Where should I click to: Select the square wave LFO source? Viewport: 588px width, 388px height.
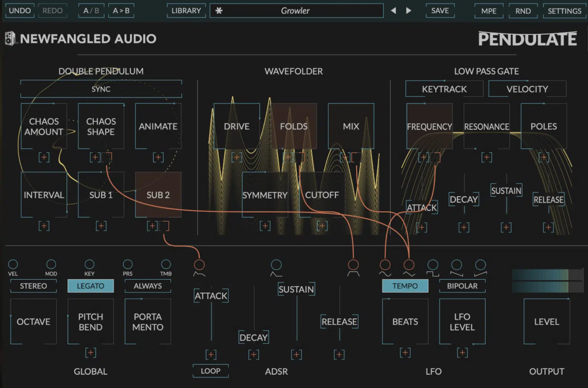433,265
